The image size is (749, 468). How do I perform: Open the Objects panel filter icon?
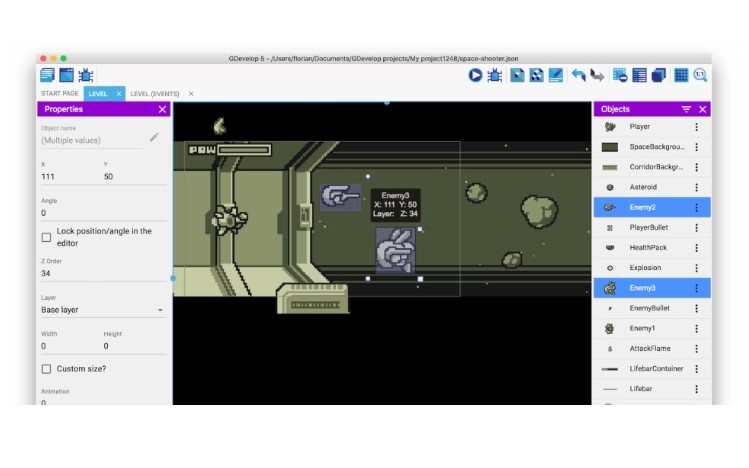(686, 109)
